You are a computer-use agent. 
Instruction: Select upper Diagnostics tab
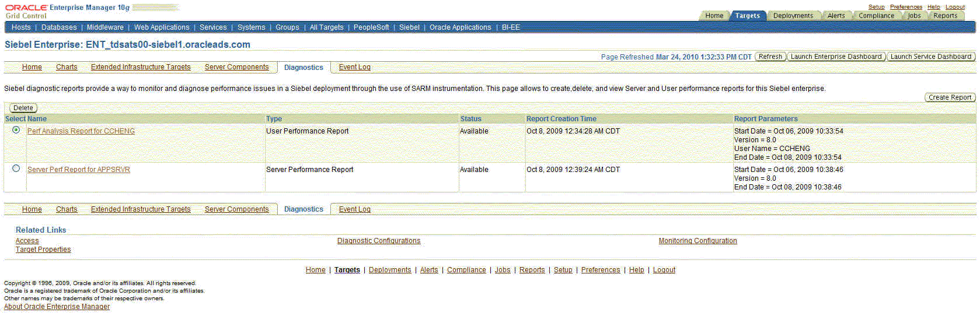304,68
